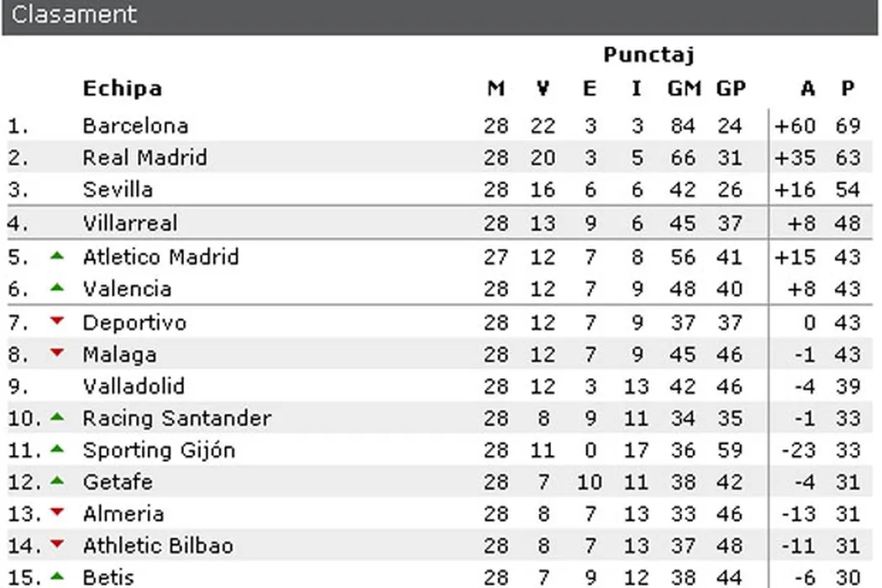Viewport: 882px width, 588px height.
Task: Click the green up arrow beside Betis
Action: click(x=57, y=576)
